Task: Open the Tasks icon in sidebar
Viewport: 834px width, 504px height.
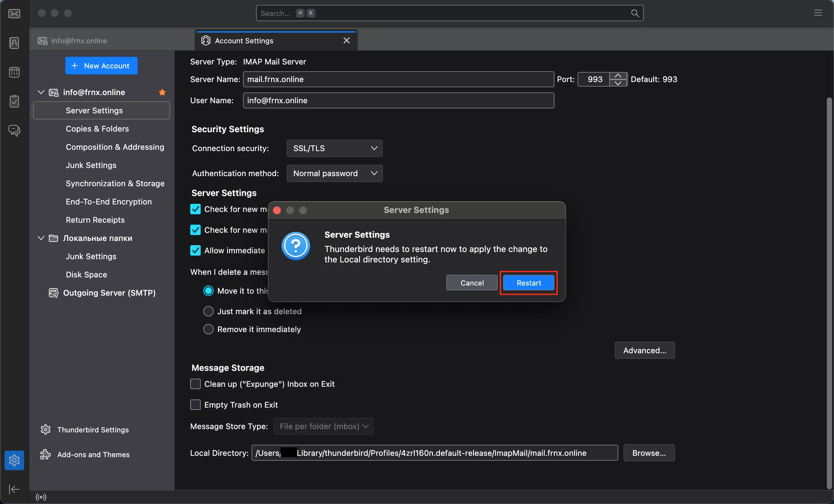Action: click(x=14, y=101)
